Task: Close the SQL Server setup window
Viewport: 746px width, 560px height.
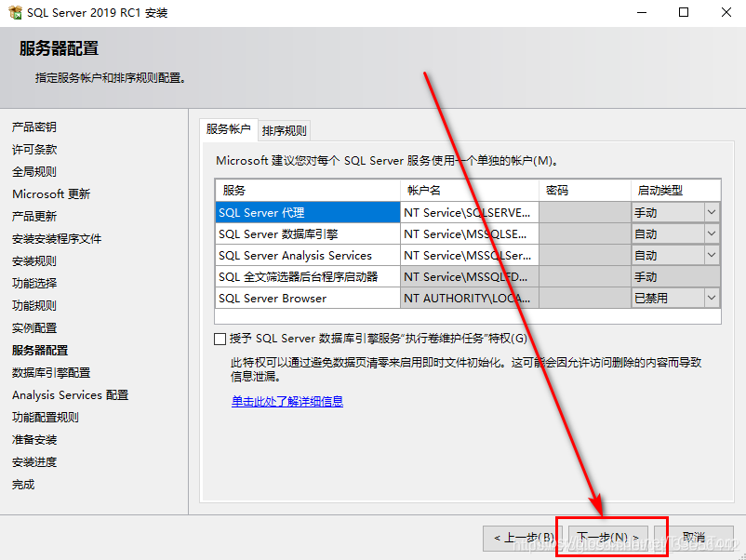Action: pos(726,12)
